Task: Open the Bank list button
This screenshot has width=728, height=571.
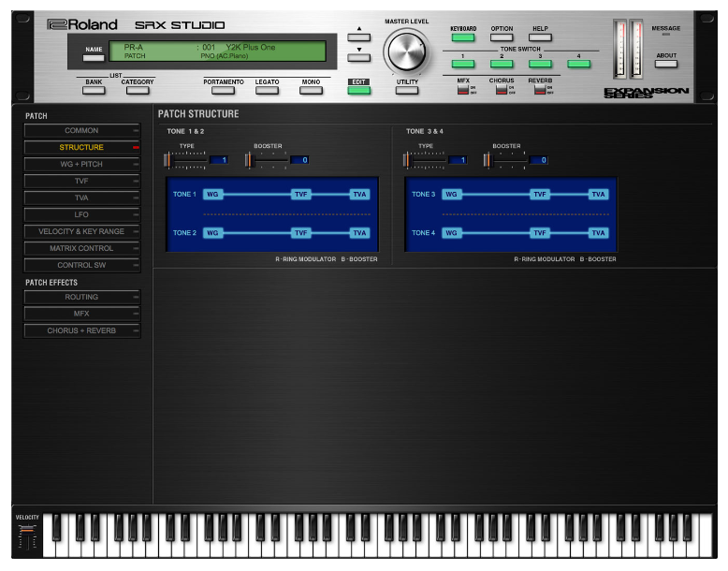Action: point(94,90)
